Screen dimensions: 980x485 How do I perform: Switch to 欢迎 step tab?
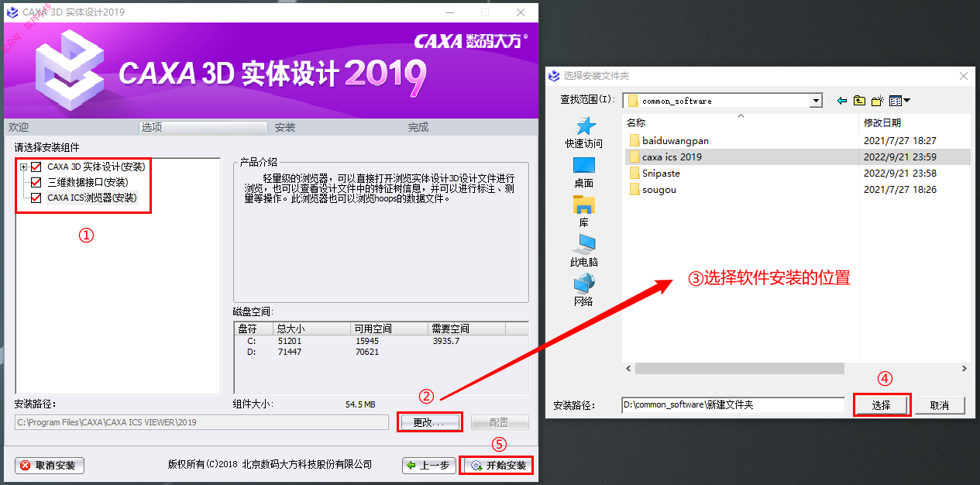click(19, 127)
